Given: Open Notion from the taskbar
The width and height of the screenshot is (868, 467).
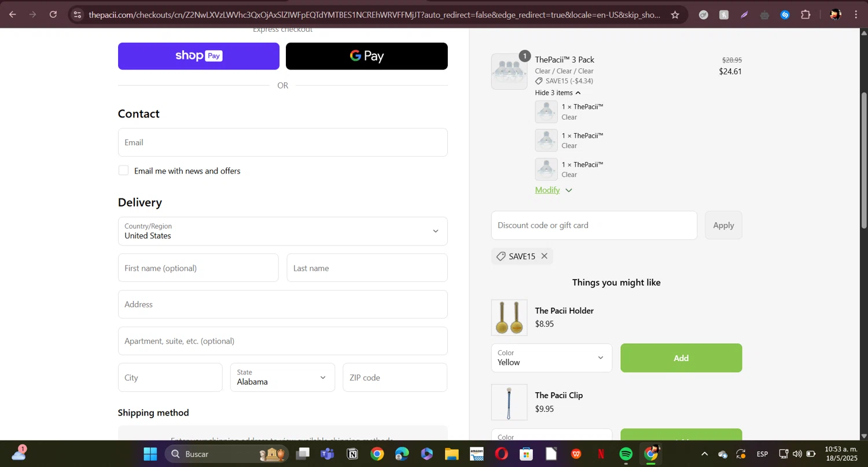Looking at the screenshot, I should coord(352,454).
